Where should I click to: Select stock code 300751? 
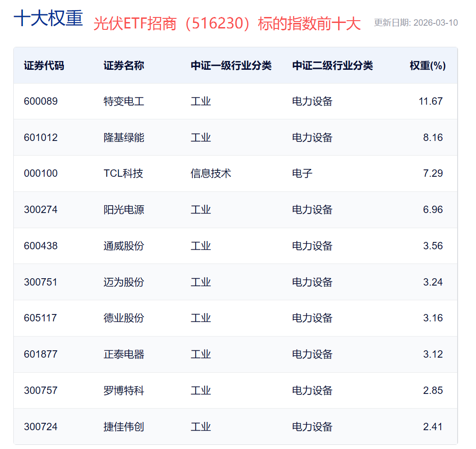(x=41, y=282)
